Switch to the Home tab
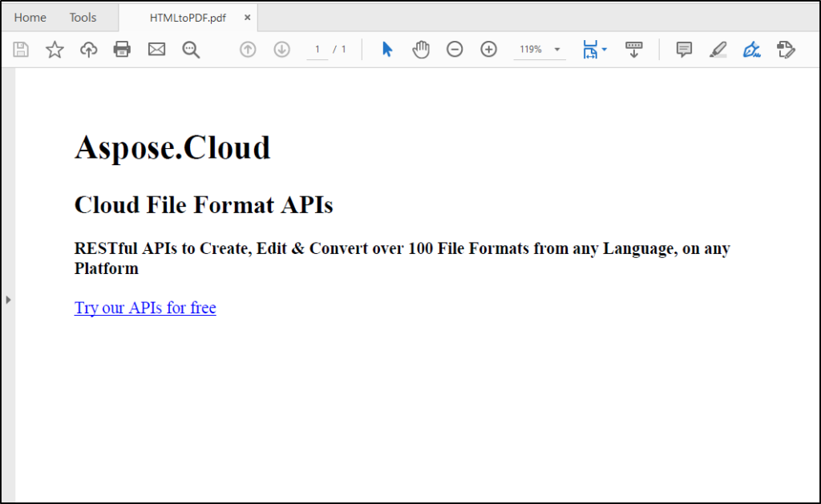Viewport: 821px width, 504px height. click(30, 18)
